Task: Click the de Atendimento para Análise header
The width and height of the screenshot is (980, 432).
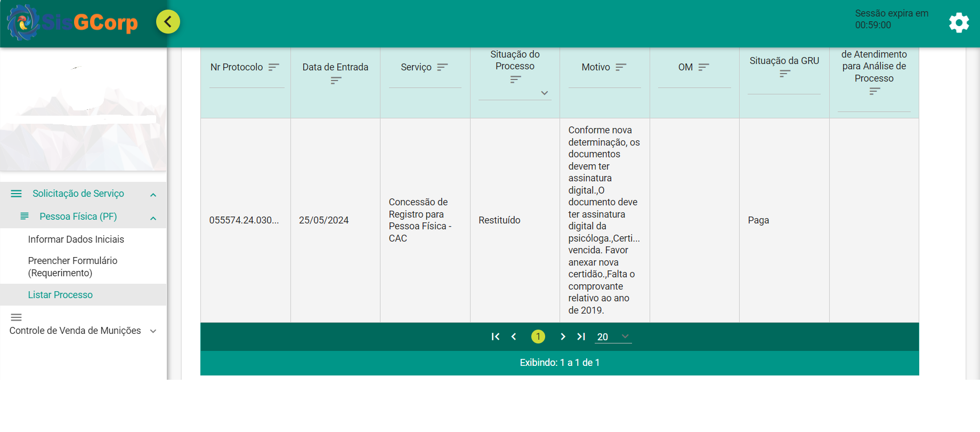Action: (874, 66)
